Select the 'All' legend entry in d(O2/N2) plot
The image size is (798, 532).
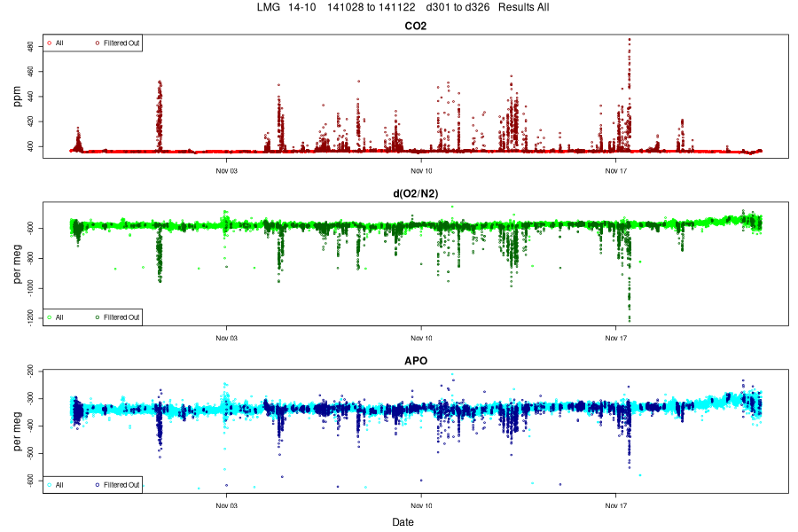55,317
